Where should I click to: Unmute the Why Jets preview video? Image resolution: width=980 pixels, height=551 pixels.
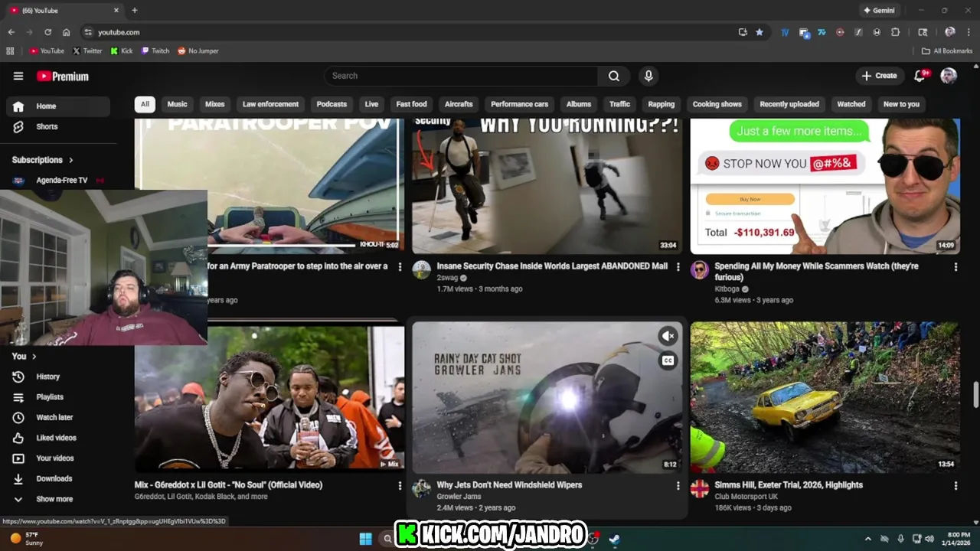tap(668, 336)
